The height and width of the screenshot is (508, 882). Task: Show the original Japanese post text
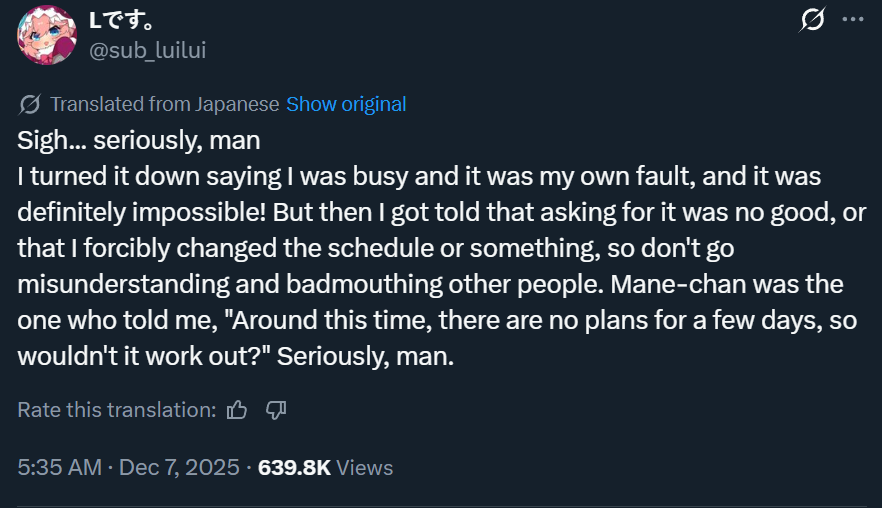click(x=346, y=105)
